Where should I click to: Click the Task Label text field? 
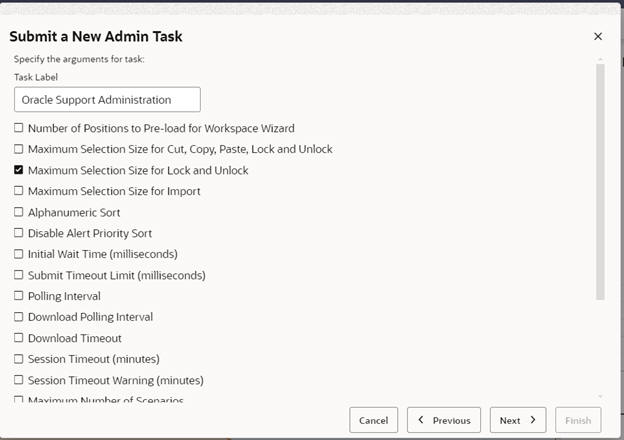[107, 99]
